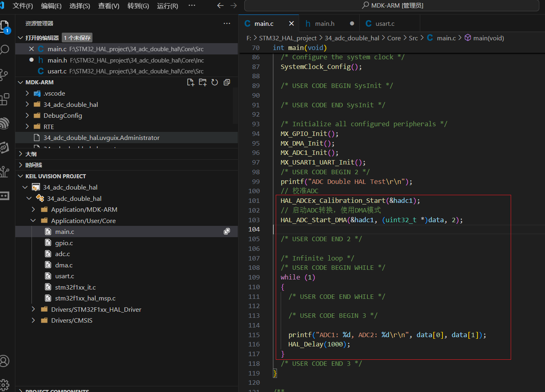Viewport: 545px width, 392px height.
Task: Close main.c in open editors list
Action: click(31, 49)
